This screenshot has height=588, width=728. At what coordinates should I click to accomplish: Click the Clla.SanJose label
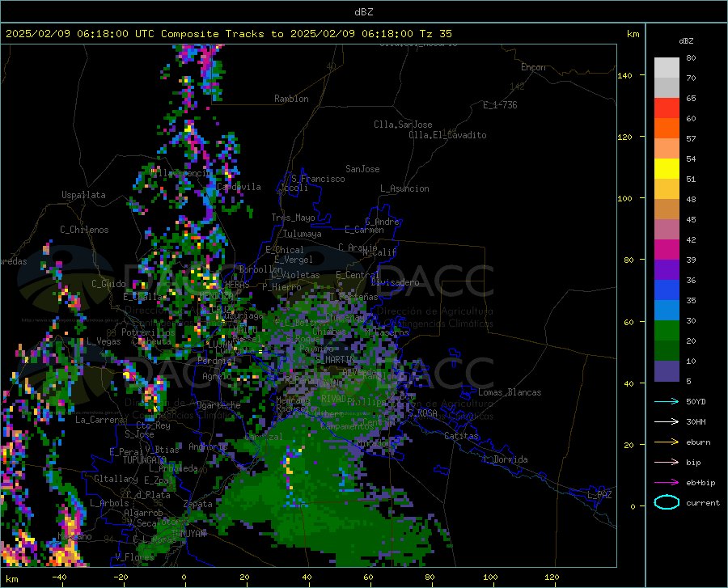pyautogui.click(x=403, y=125)
